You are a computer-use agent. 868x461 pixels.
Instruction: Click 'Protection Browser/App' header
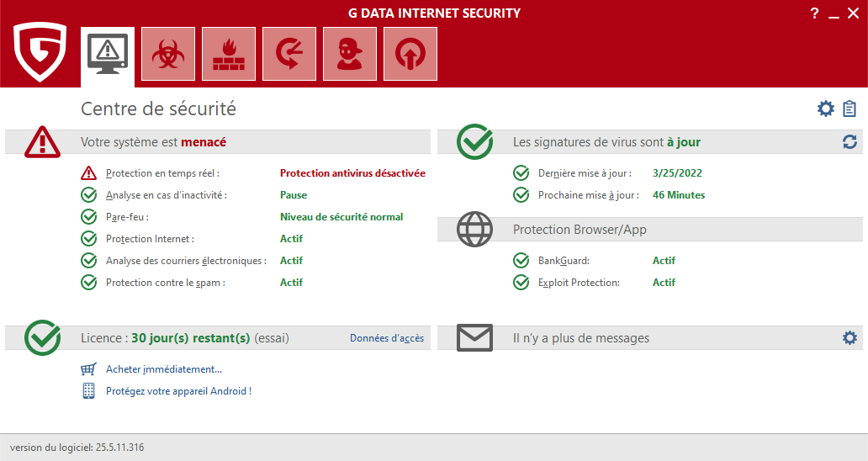click(x=580, y=229)
